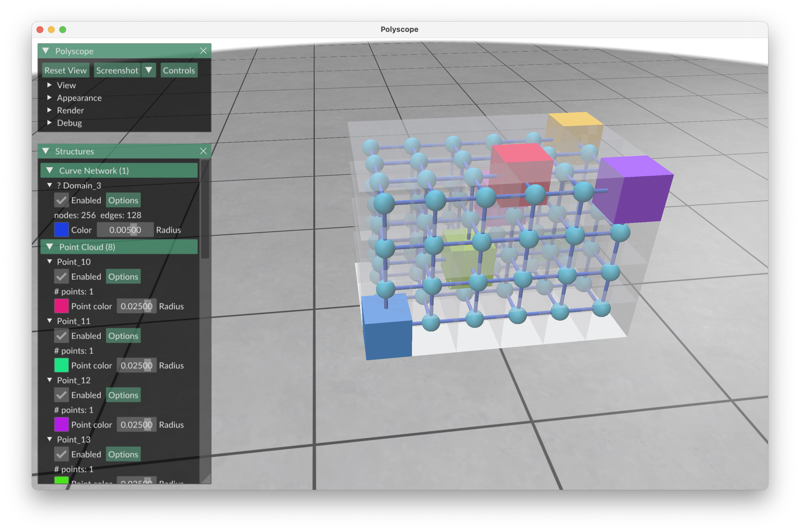Toggle the Point_12 Enabled checkbox

point(62,395)
